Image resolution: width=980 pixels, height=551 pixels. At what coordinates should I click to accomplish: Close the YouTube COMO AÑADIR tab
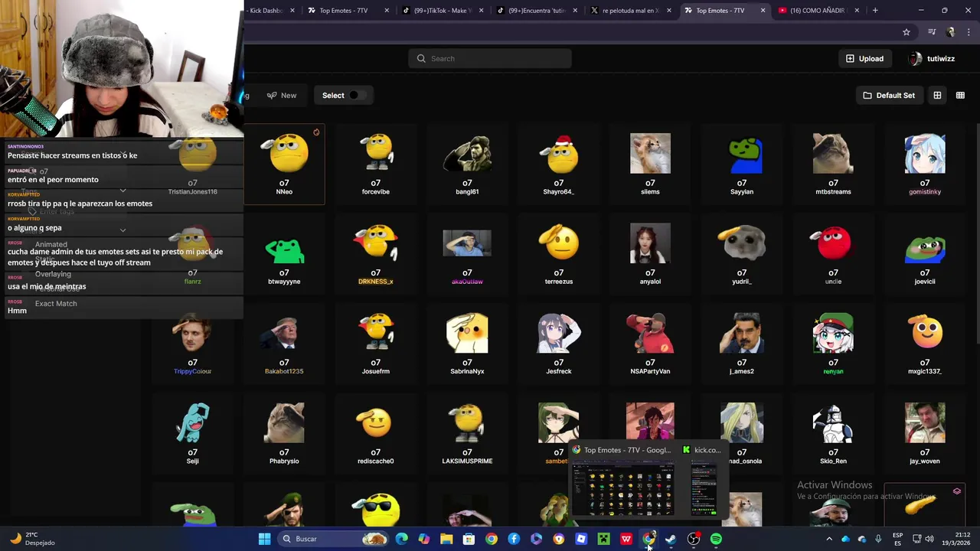pyautogui.click(x=857, y=11)
